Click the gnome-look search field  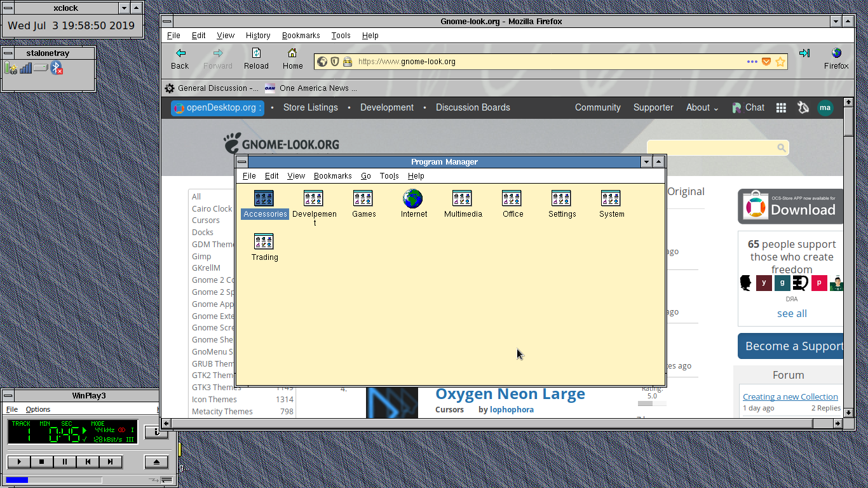coord(717,147)
